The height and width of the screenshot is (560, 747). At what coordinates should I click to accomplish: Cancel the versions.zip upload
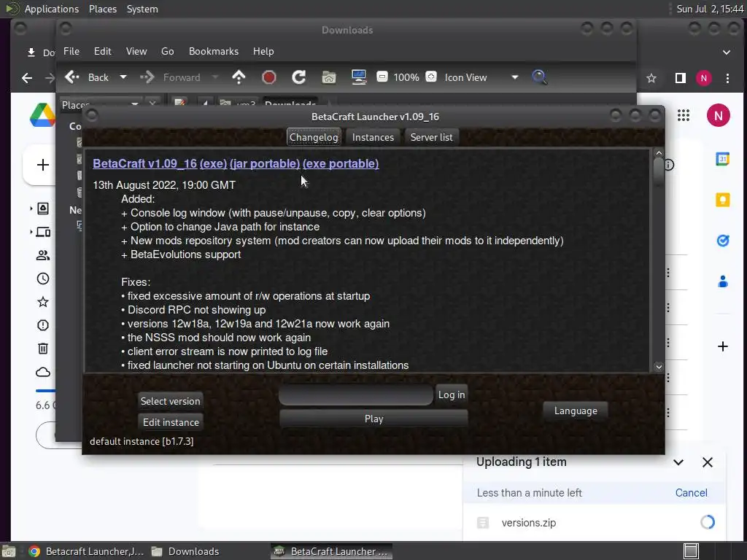[692, 493]
